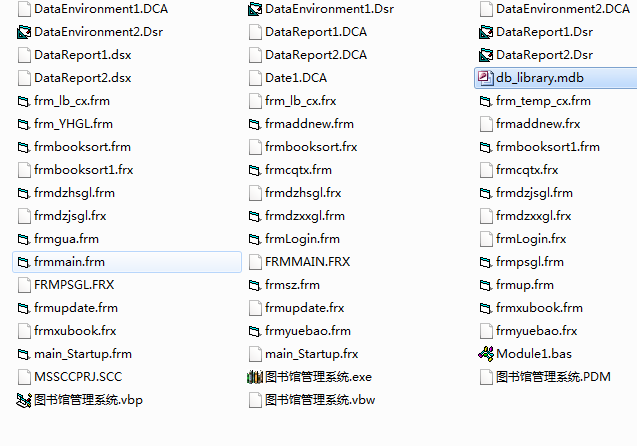This screenshot has width=637, height=446.
Task: Click the 图书馆管理系统.exe application icon
Action: coord(255,377)
